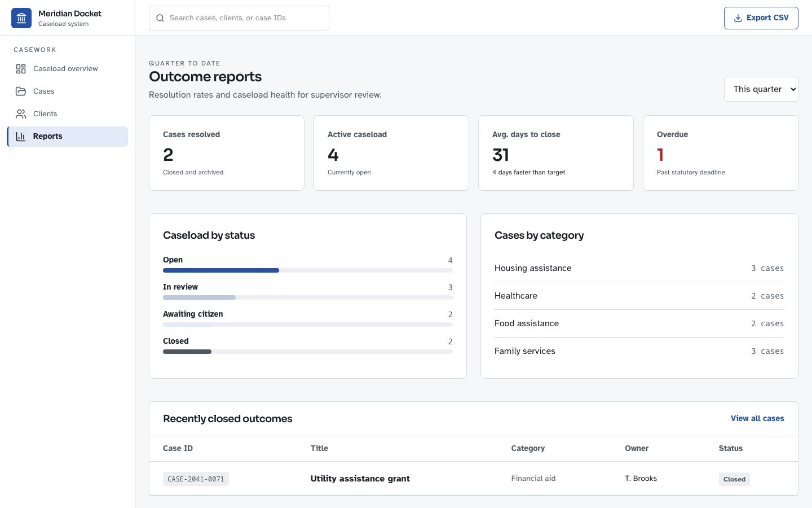
Task: Click case ID CASE-2041-0071
Action: [x=196, y=479]
